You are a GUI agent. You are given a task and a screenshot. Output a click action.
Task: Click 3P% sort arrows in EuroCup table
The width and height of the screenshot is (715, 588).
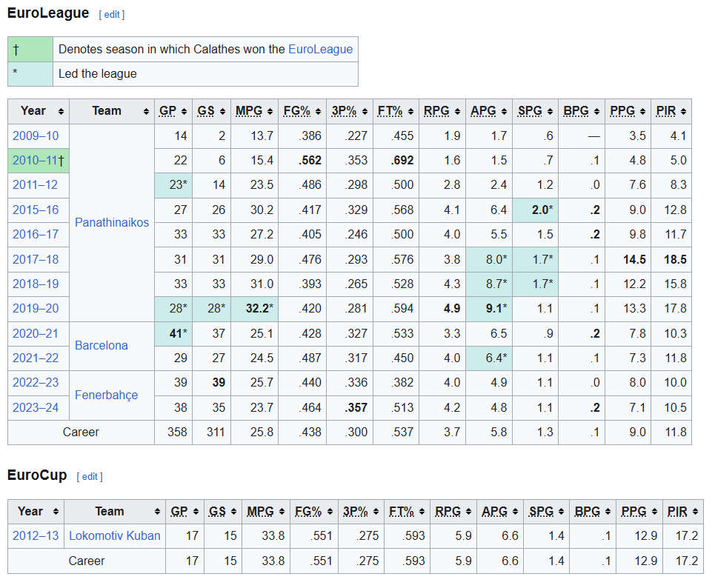point(376,512)
